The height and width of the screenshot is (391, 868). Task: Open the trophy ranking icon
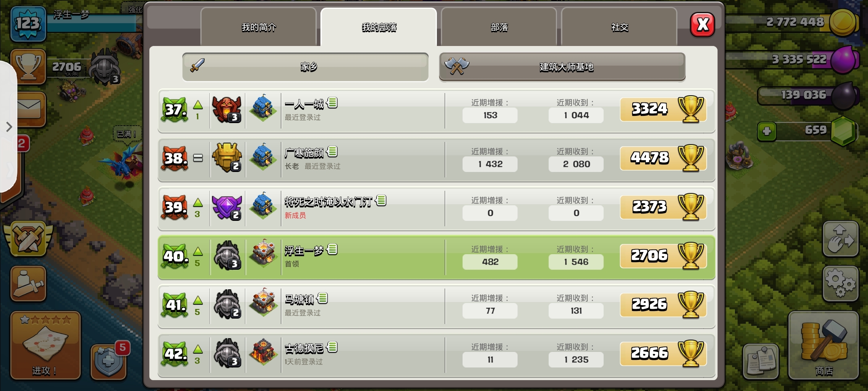click(28, 67)
